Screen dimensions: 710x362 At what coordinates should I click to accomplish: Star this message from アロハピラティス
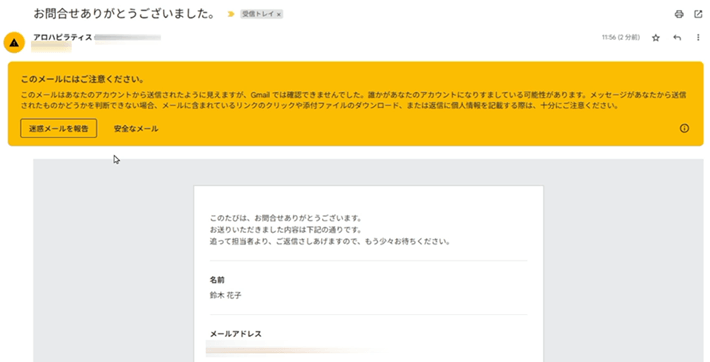[x=656, y=38]
